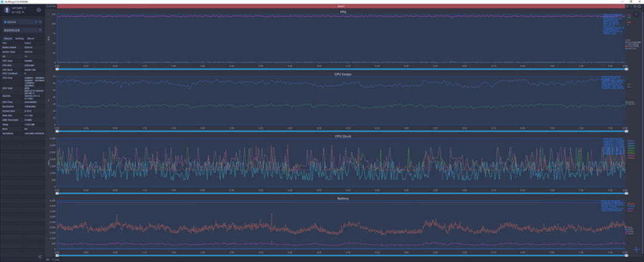Collapse the sidebar with the double-chevron icon
Image resolution: width=644 pixels, height=262 pixels.
pos(41,257)
